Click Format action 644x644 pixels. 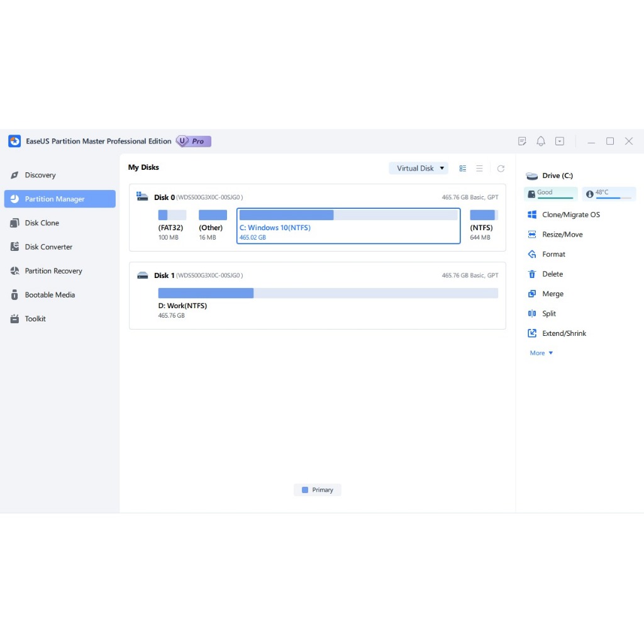(547, 254)
